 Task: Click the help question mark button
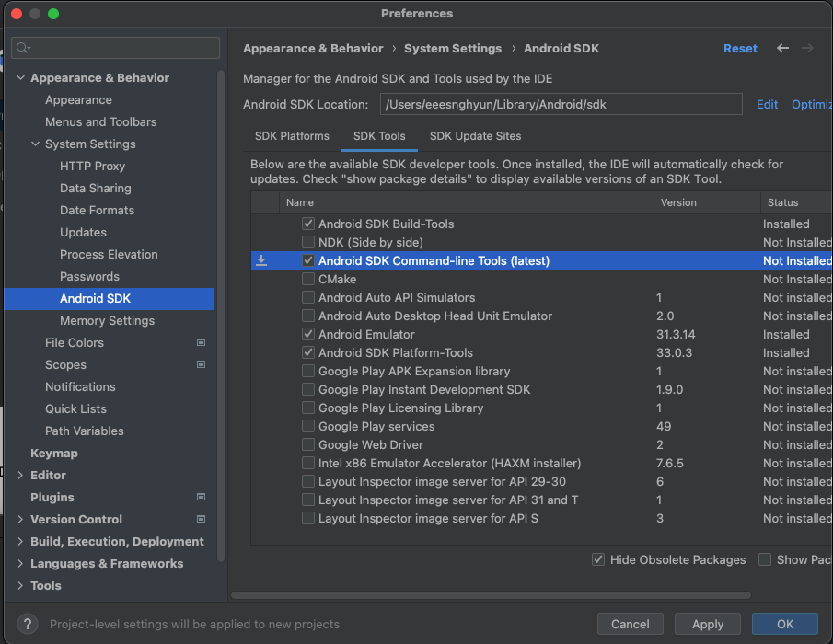click(28, 624)
